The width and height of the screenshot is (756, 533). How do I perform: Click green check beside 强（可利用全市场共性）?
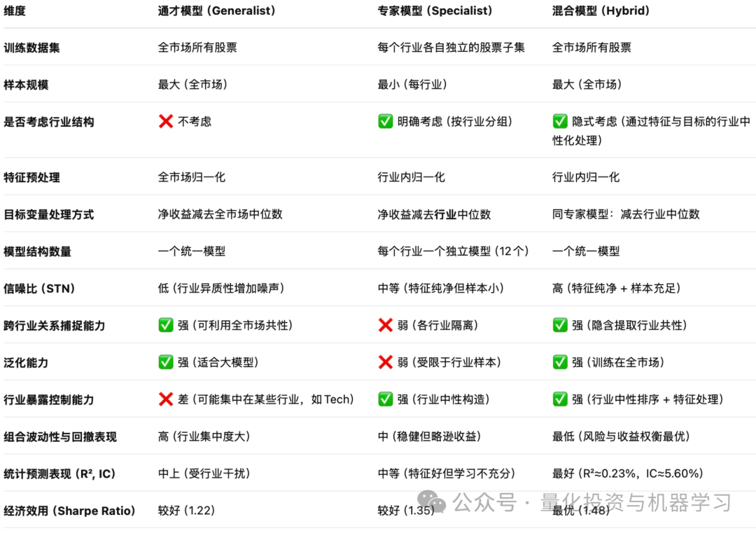[x=165, y=325]
